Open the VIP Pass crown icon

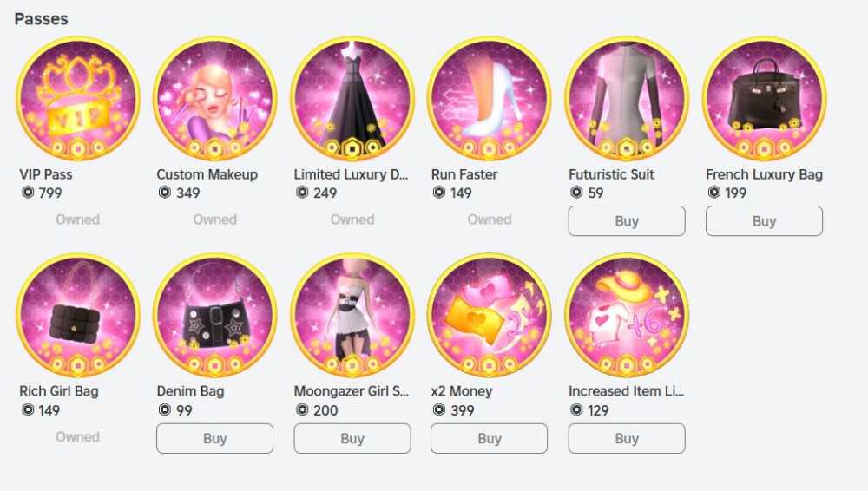coord(77,99)
